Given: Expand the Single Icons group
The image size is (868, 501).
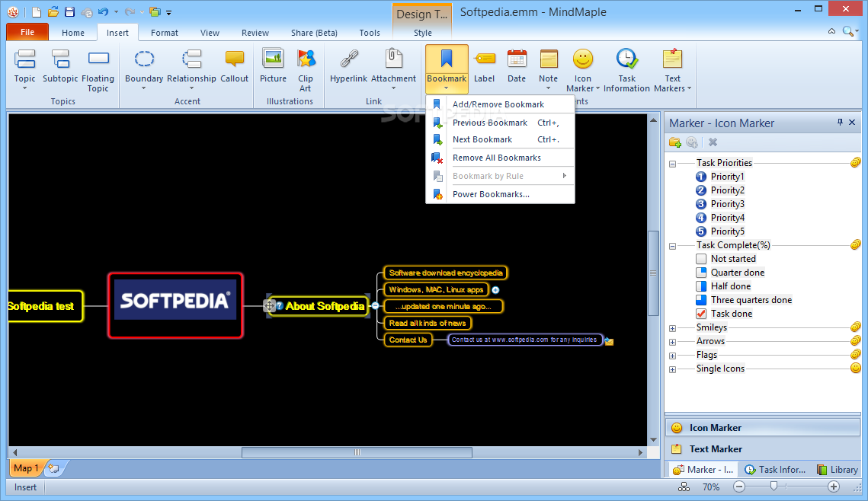Looking at the screenshot, I should 673,369.
